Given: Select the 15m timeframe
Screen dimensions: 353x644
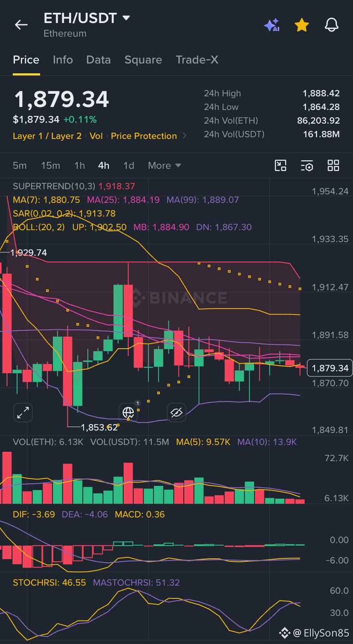Looking at the screenshot, I should [50, 165].
